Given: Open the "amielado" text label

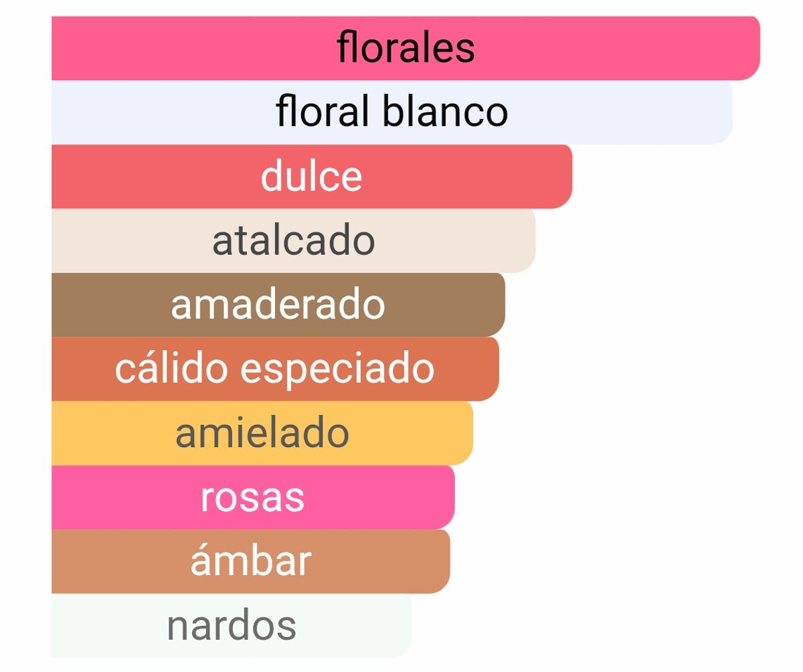Looking at the screenshot, I should (x=262, y=434).
